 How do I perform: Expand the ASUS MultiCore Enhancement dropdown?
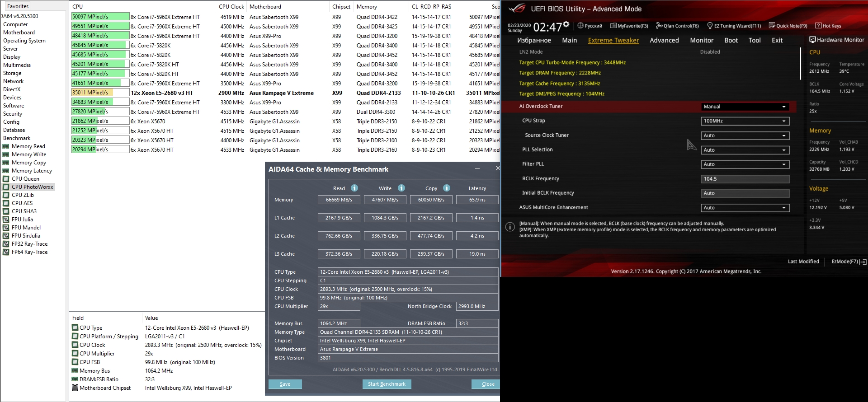pyautogui.click(x=745, y=208)
